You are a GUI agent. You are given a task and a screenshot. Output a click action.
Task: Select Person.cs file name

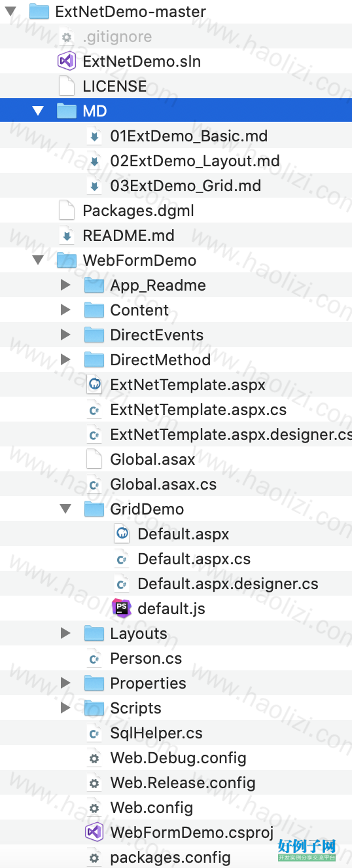point(146,659)
